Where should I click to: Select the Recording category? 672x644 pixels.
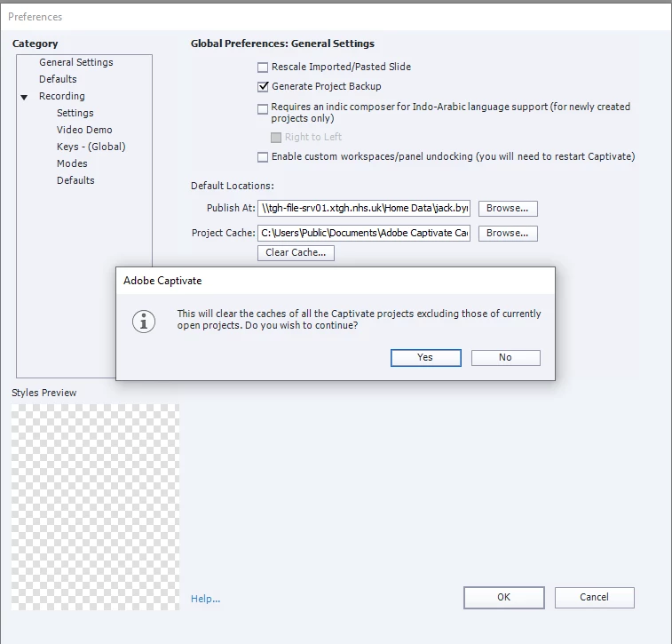[62, 96]
